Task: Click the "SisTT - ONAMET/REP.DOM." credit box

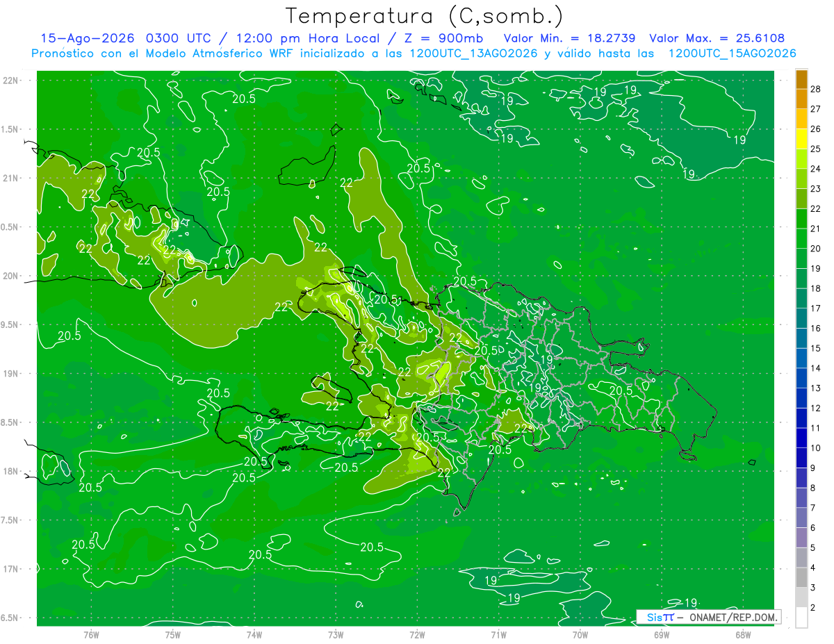Action: click(708, 617)
